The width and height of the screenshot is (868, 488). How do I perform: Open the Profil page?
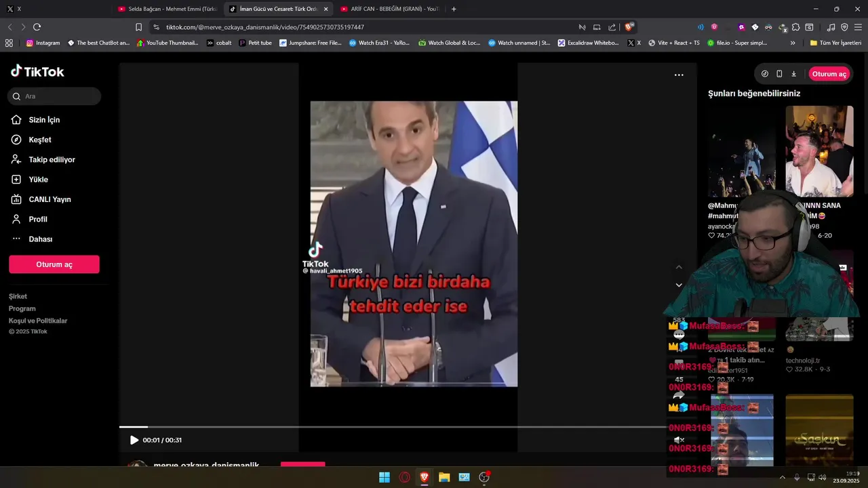click(38, 220)
